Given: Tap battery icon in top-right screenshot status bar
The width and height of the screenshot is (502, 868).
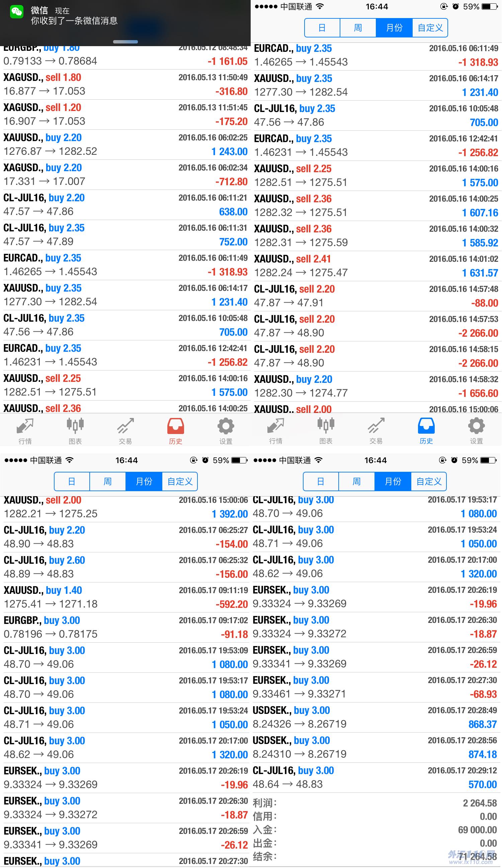Looking at the screenshot, I should tap(490, 7).
